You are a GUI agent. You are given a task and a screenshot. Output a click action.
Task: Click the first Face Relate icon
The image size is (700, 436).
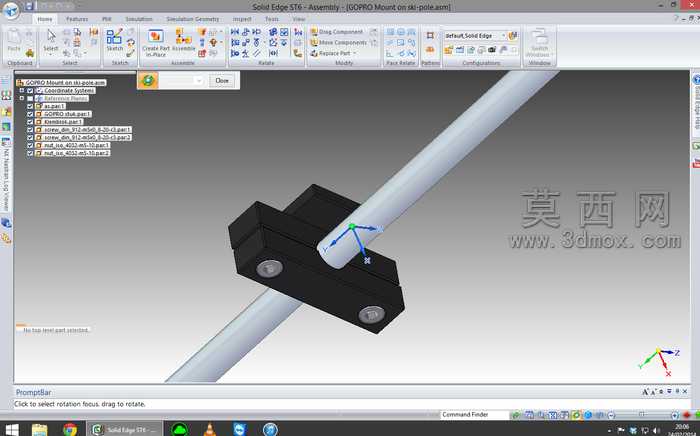pos(390,32)
